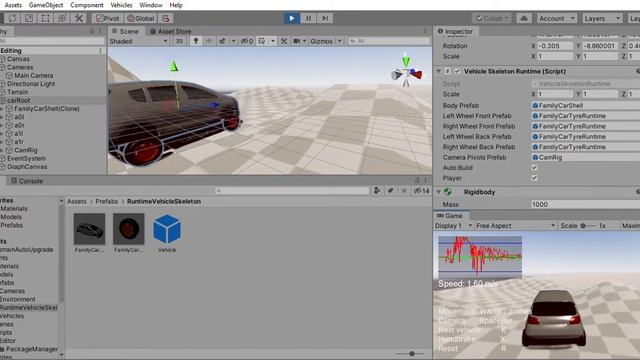
Task: Select the Game tab
Action: click(450, 216)
